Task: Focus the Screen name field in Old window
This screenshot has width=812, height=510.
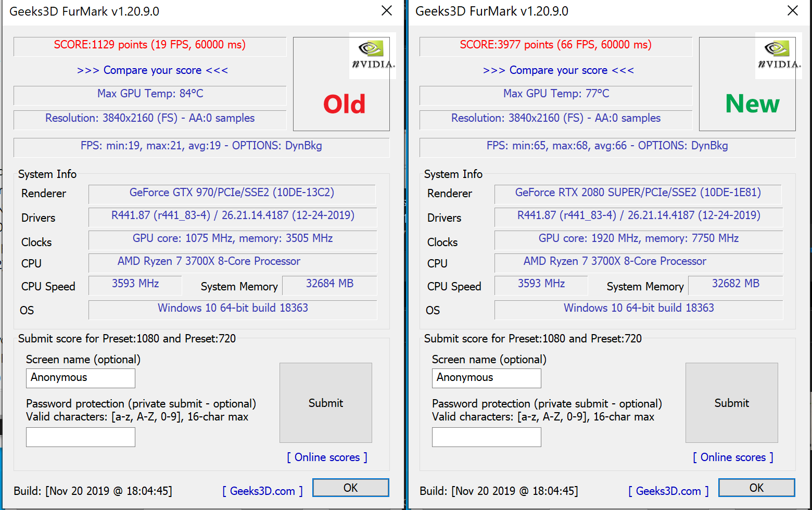Action: [81, 378]
